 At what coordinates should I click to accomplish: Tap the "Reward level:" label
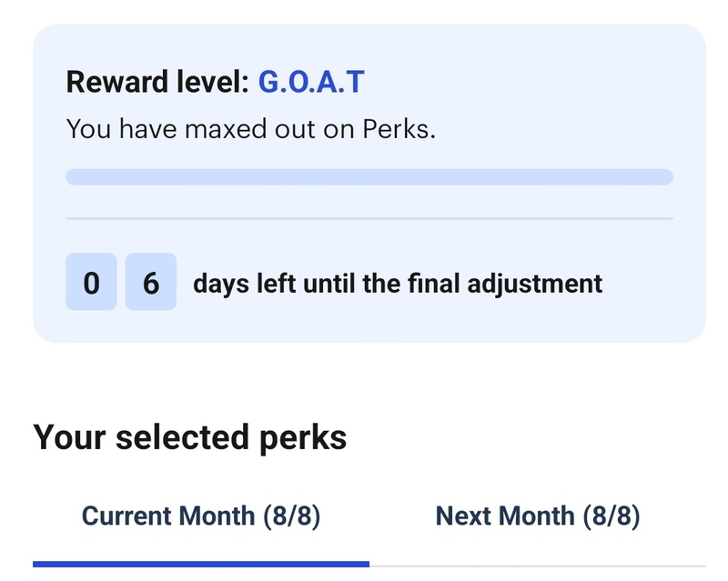click(157, 83)
